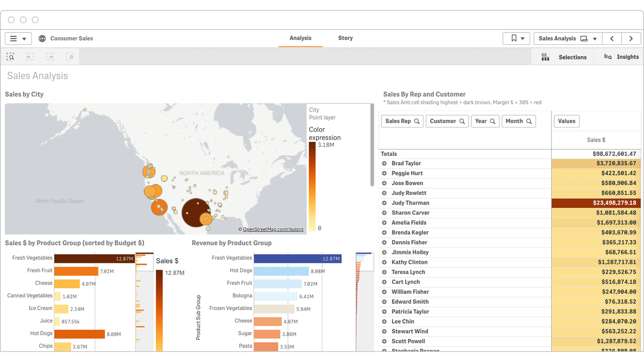This screenshot has height=362, width=644.
Task: Open the OpenStreetMap contributors link
Action: (273, 229)
